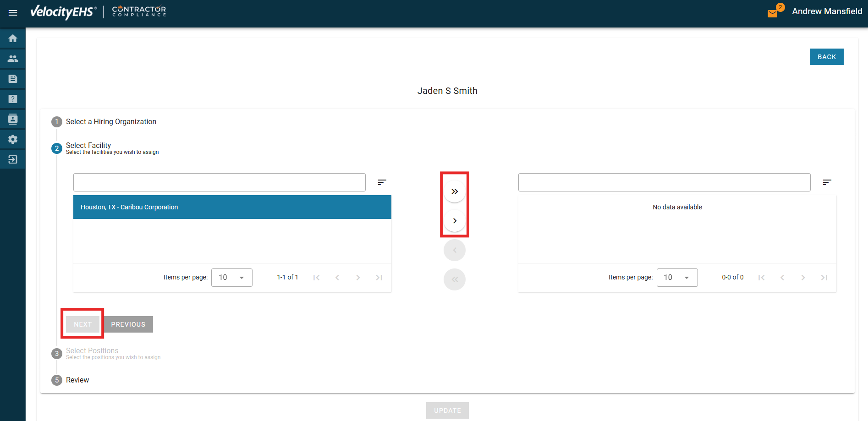Open the mail notifications envelope

click(773, 13)
